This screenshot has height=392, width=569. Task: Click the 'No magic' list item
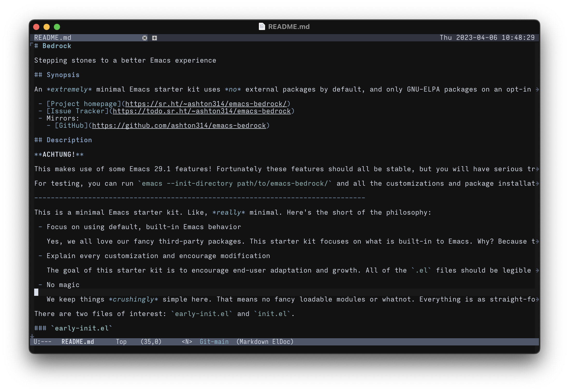coord(63,285)
